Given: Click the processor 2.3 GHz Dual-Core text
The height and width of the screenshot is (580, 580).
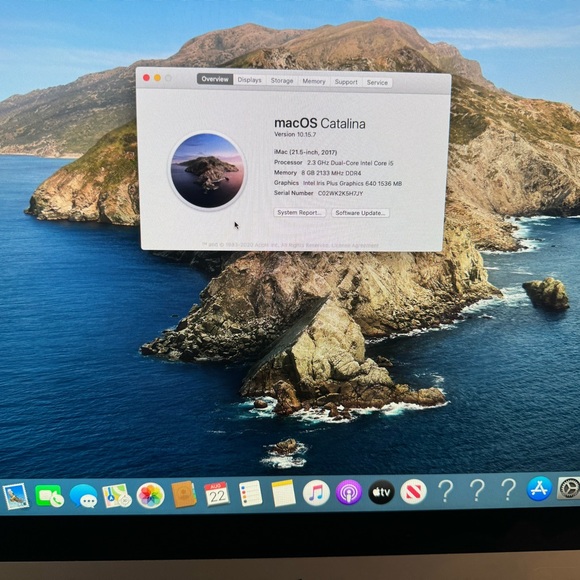Looking at the screenshot, I should tap(350, 163).
